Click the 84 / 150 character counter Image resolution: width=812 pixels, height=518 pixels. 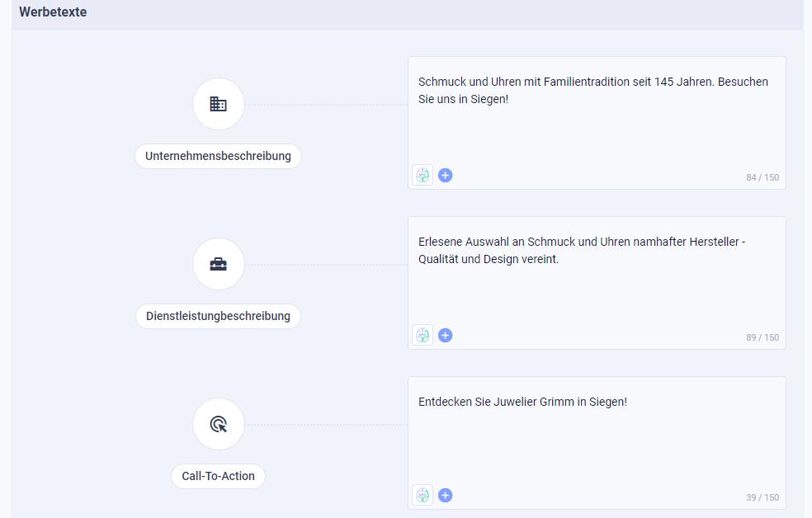(762, 177)
